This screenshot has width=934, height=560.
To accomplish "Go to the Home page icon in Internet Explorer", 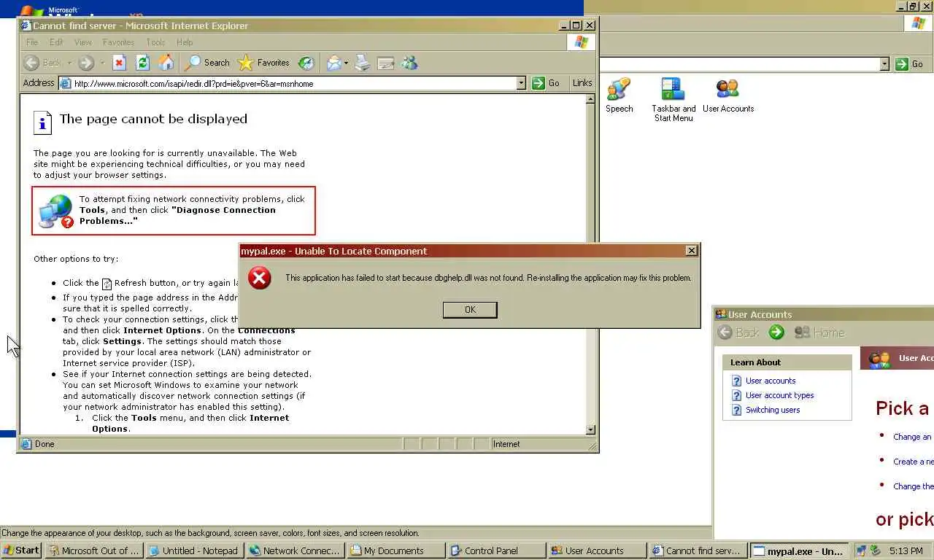I will 166,63.
